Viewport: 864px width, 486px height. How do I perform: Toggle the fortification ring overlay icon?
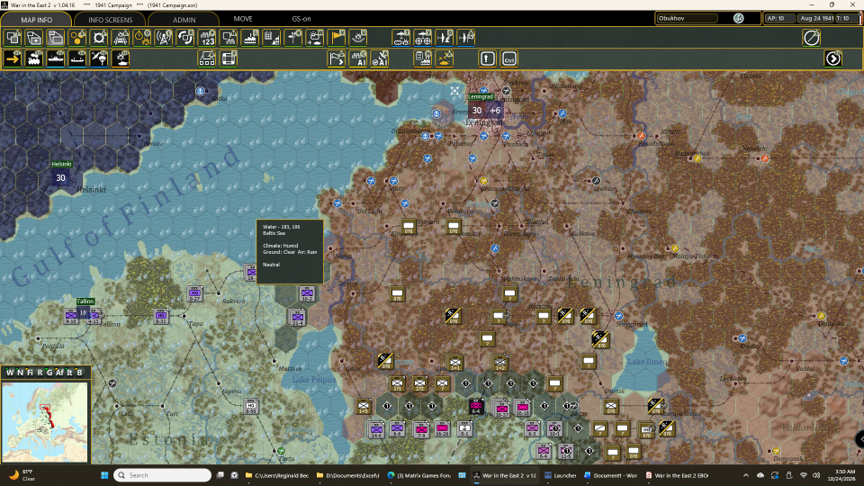(x=99, y=37)
